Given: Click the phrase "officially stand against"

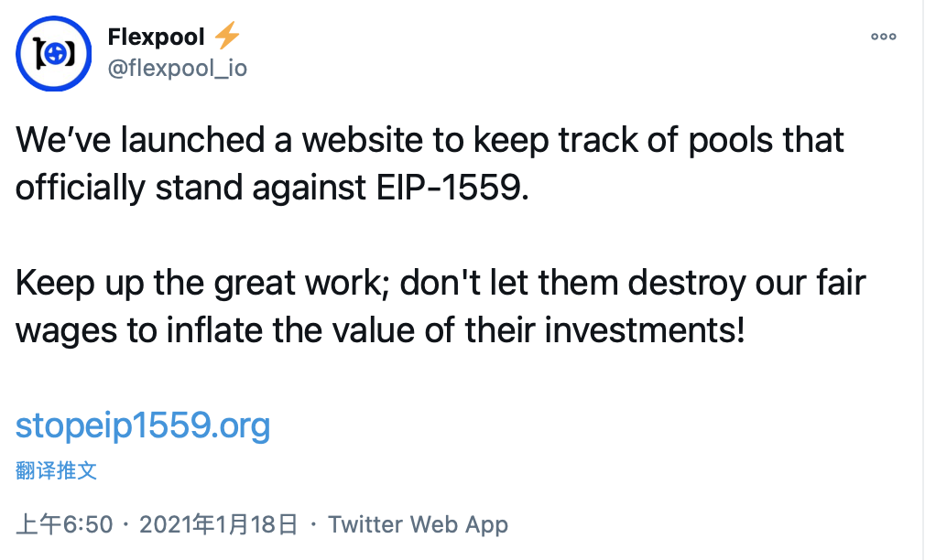Looking at the screenshot, I should click(x=191, y=188).
